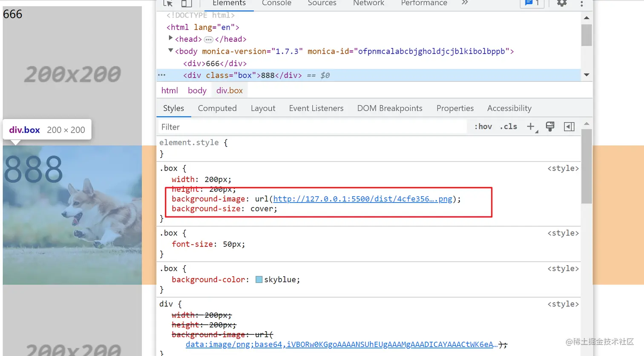Click the skyblue color swatch

pos(259,280)
